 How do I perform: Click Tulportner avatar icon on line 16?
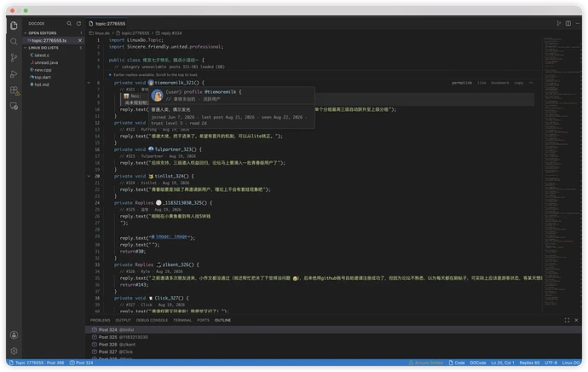click(151, 149)
